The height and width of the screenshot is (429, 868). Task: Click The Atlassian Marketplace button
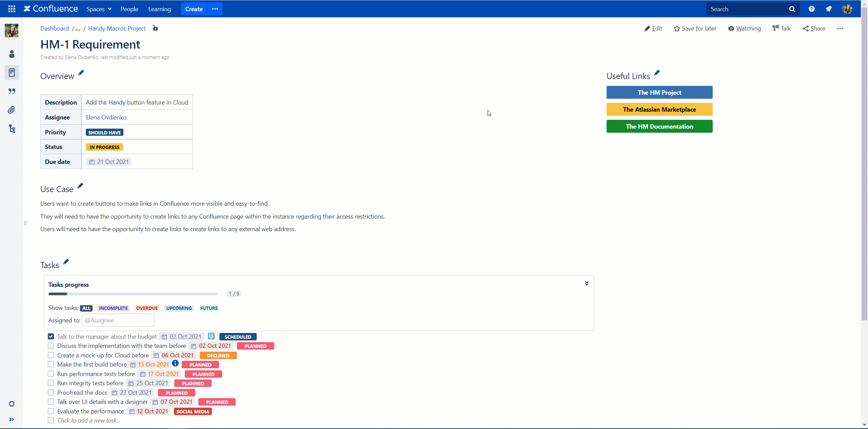pyautogui.click(x=659, y=109)
